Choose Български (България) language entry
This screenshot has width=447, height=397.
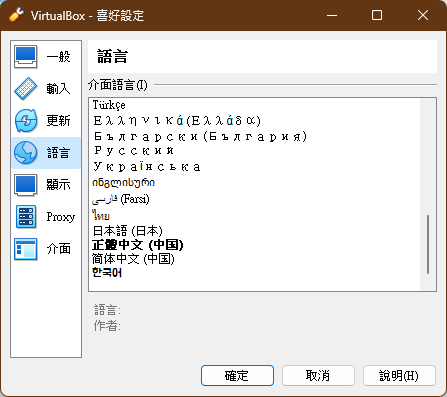[x=200, y=136]
